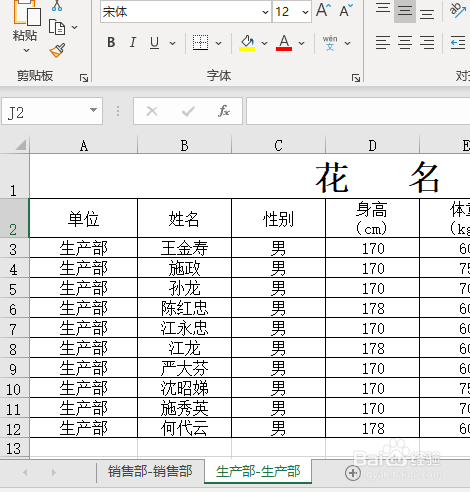470x492 pixels.
Task: Apply yellow fill color bucket
Action: [x=247, y=43]
